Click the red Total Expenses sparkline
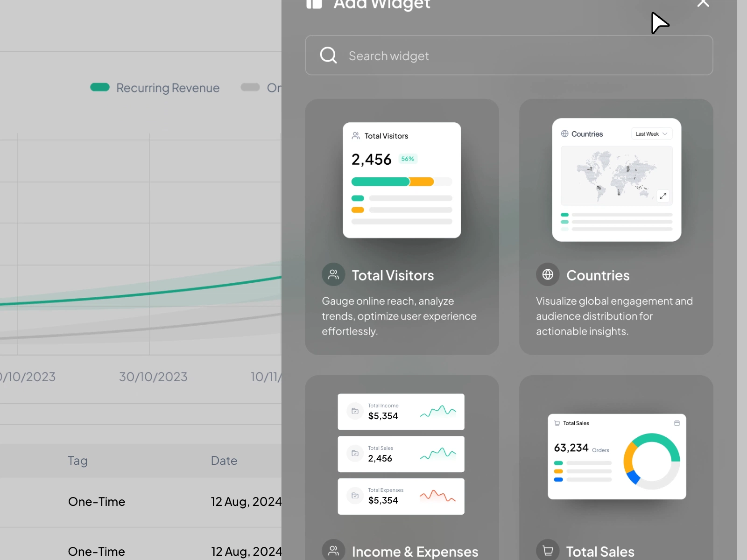The width and height of the screenshot is (747, 560). click(437, 496)
